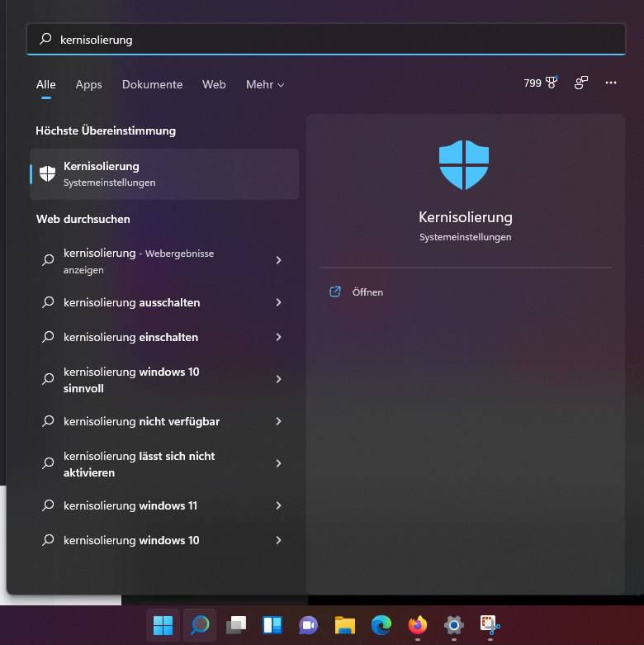The image size is (644, 645).
Task: Click the feedback/chat people icon
Action: (x=581, y=83)
